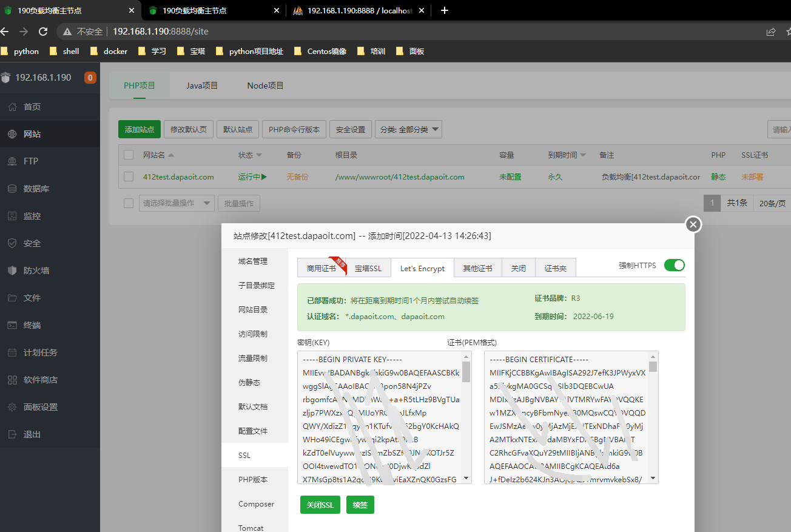Open the 计划任务 calendar icon
This screenshot has width=791, height=532.
click(12, 352)
